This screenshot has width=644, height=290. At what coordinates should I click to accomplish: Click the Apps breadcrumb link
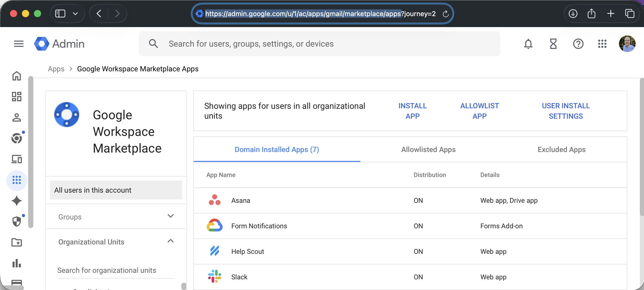point(56,69)
